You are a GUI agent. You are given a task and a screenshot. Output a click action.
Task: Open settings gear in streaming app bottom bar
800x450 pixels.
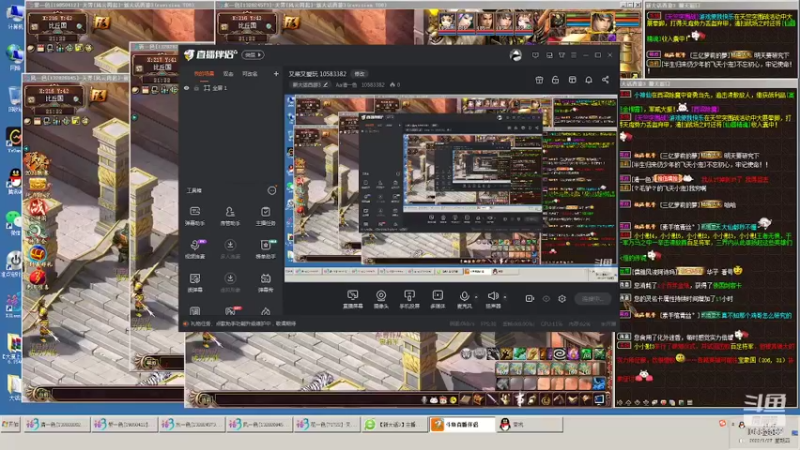pyautogui.click(x=562, y=298)
